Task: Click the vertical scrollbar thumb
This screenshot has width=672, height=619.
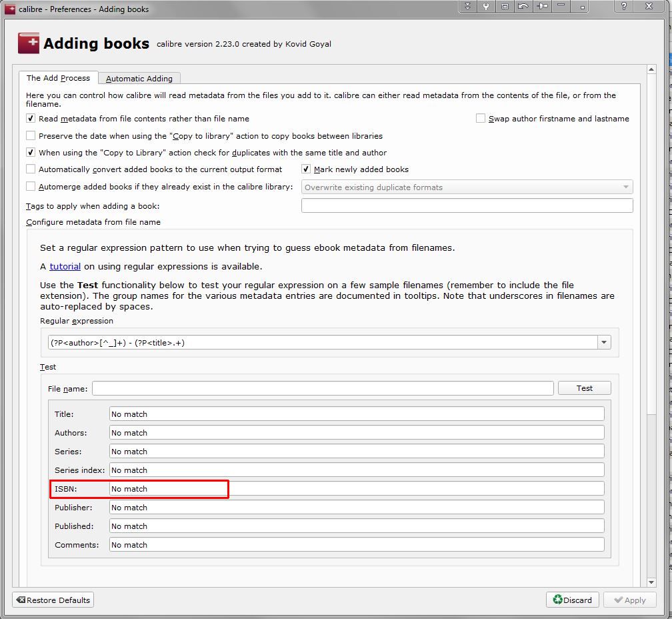Action: tap(651, 244)
